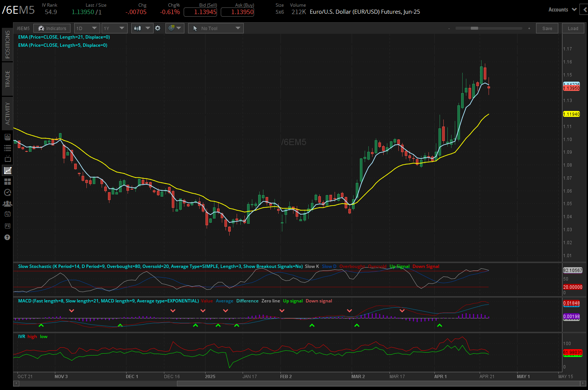Click the zoom out minus icon

tap(449, 28)
